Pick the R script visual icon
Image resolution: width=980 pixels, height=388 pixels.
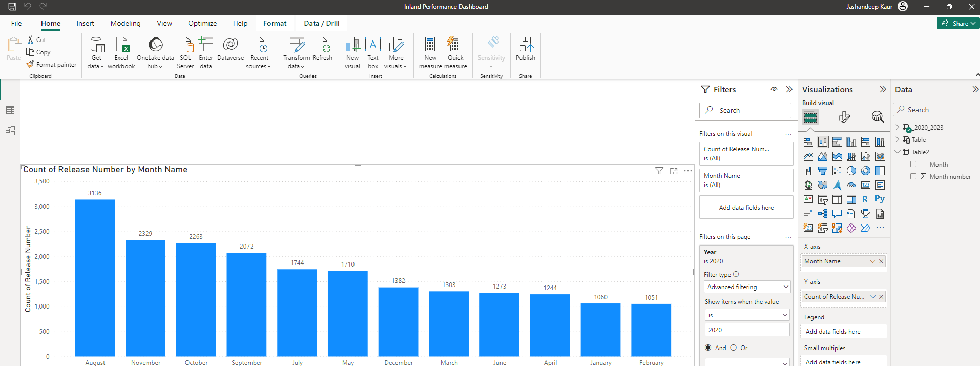click(866, 199)
